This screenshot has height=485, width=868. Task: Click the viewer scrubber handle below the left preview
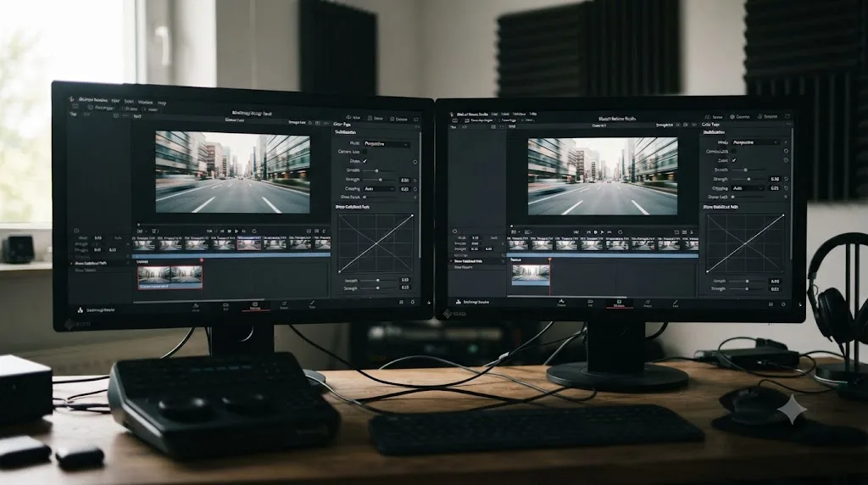138,224
